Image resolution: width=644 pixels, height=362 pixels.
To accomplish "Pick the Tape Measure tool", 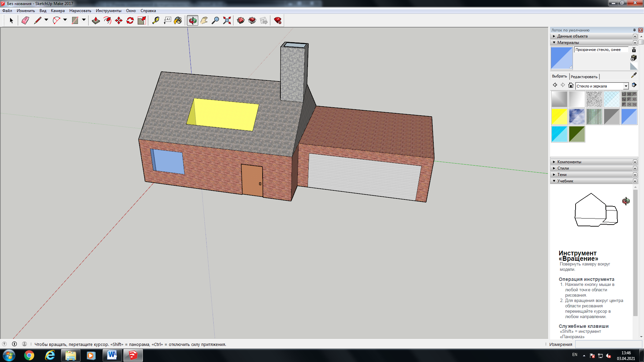I will tap(156, 21).
